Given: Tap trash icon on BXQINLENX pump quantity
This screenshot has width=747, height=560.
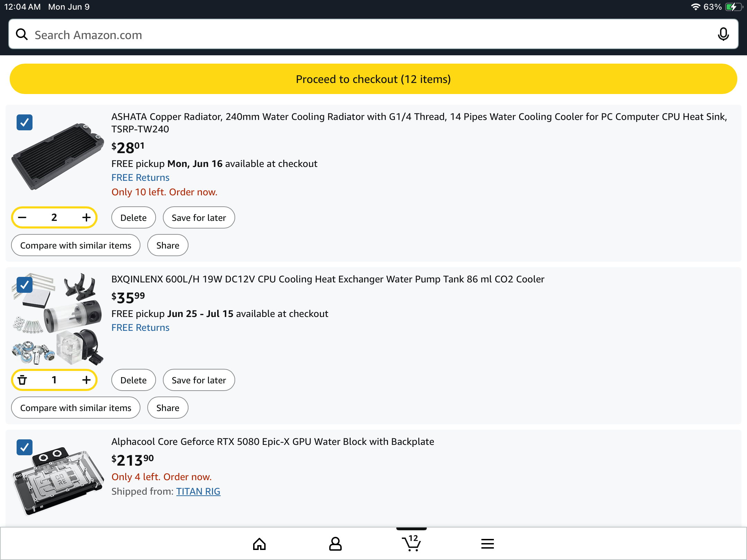Looking at the screenshot, I should click(x=22, y=380).
